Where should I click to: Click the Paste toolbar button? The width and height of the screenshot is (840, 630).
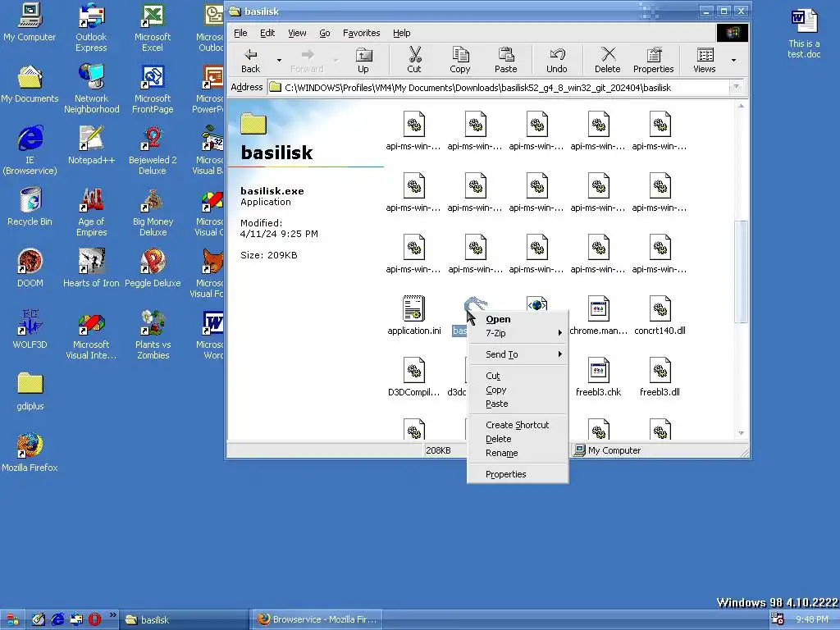pos(505,59)
